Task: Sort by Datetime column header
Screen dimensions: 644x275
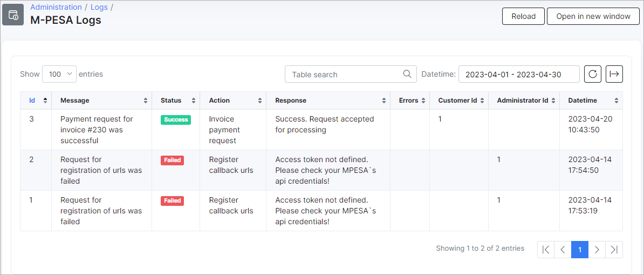Action: tap(591, 100)
